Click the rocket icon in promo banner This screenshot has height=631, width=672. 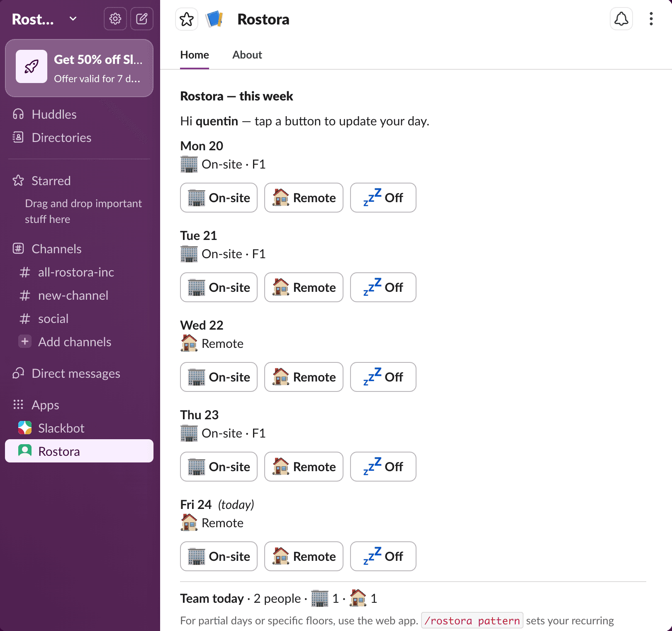point(32,66)
